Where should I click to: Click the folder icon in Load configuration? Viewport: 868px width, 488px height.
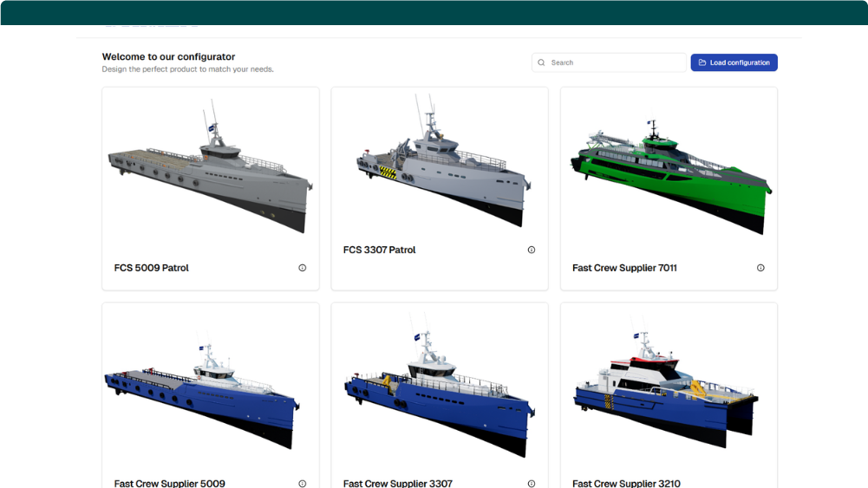702,62
